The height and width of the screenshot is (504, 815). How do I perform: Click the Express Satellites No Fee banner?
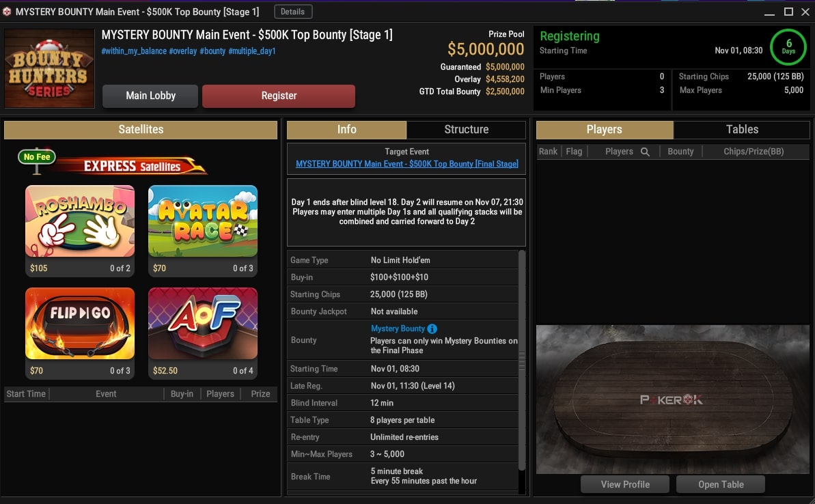click(112, 163)
